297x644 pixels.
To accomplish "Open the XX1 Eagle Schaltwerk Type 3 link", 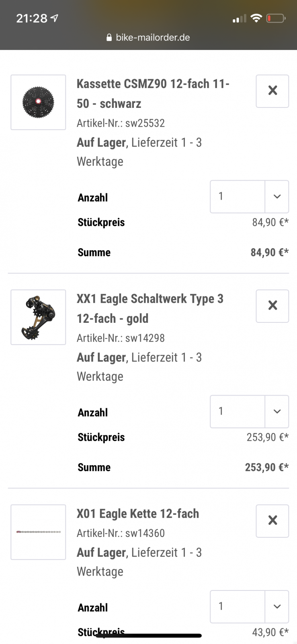I will click(150, 308).
